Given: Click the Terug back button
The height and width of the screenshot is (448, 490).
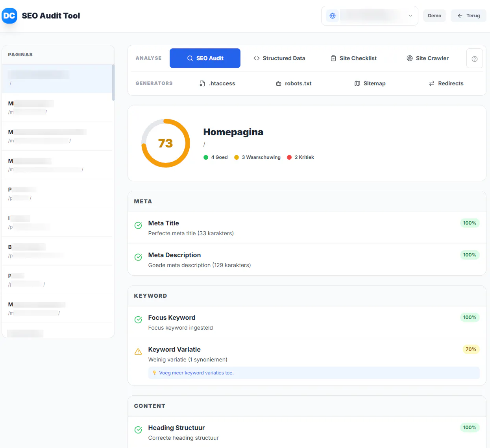Looking at the screenshot, I should tap(468, 16).
